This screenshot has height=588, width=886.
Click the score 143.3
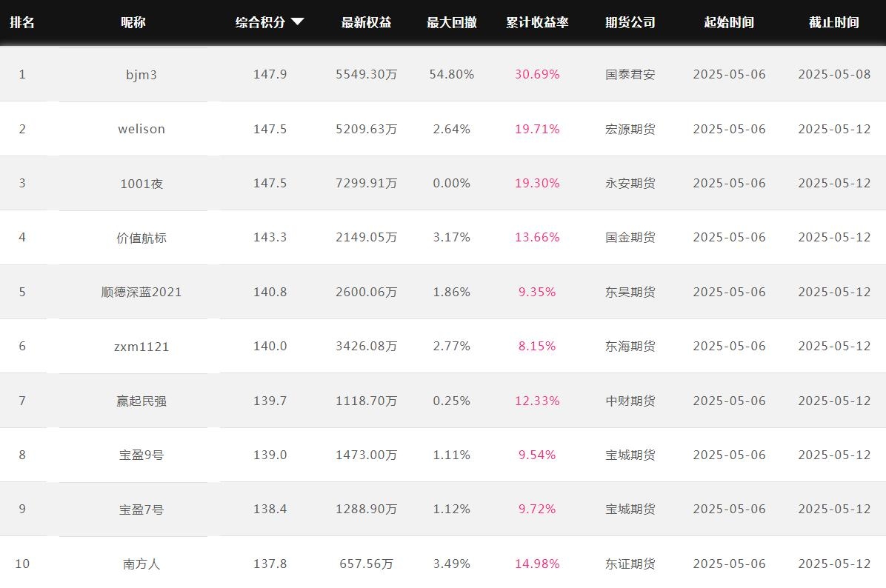point(270,237)
